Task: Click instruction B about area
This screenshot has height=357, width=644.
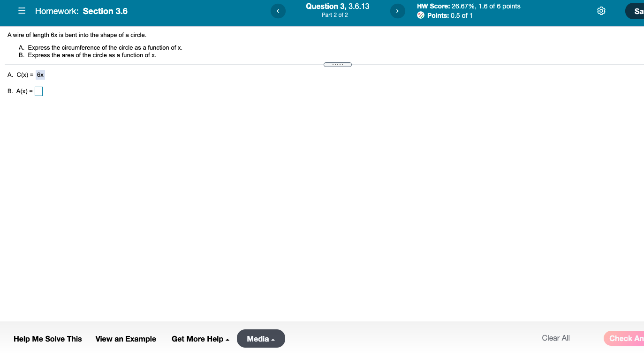Action: (x=87, y=55)
